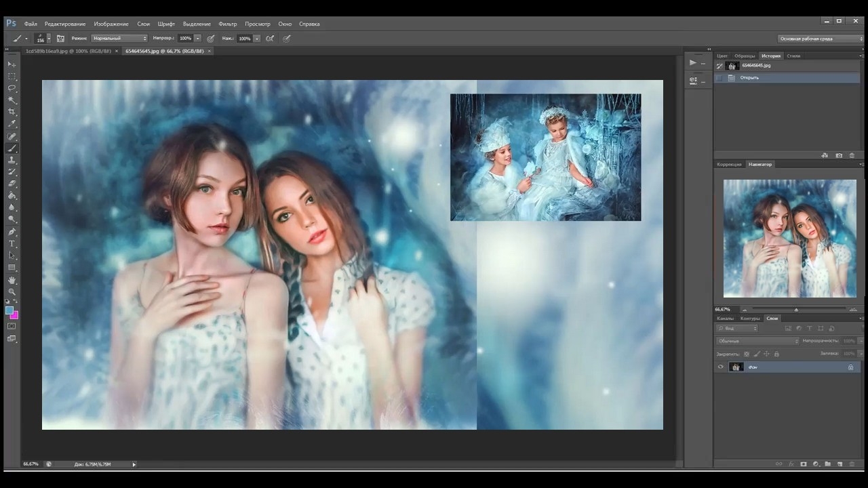The width and height of the screenshot is (868, 488).
Task: Hide the Фон layer with eye icon
Action: click(x=721, y=367)
